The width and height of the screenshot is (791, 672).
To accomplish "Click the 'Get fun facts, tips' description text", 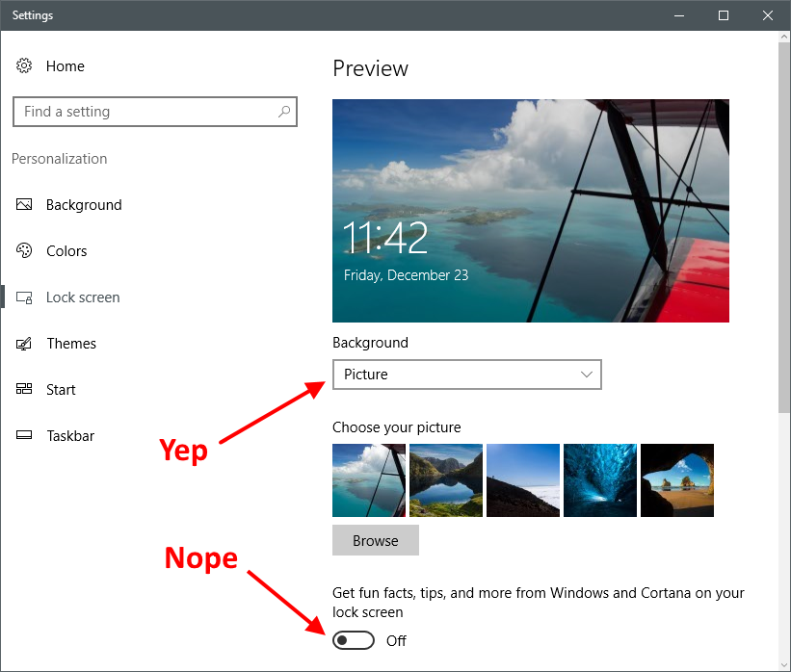I will point(539,603).
